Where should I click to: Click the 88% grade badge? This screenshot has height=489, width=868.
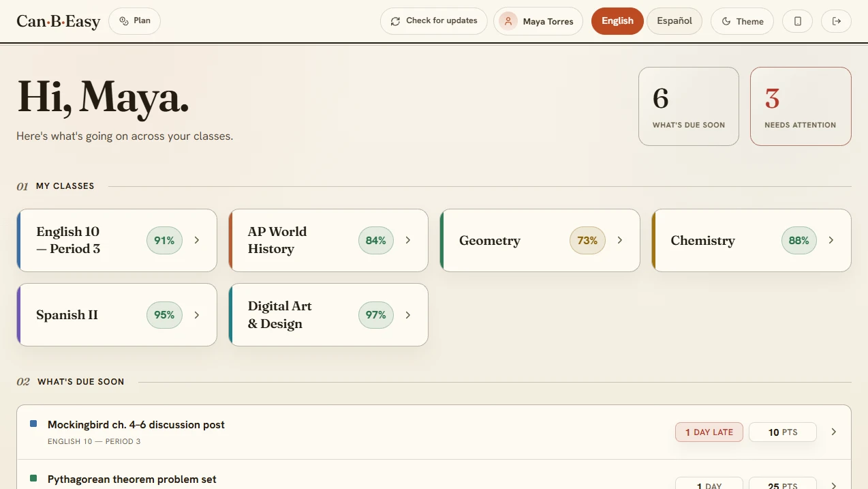point(799,240)
